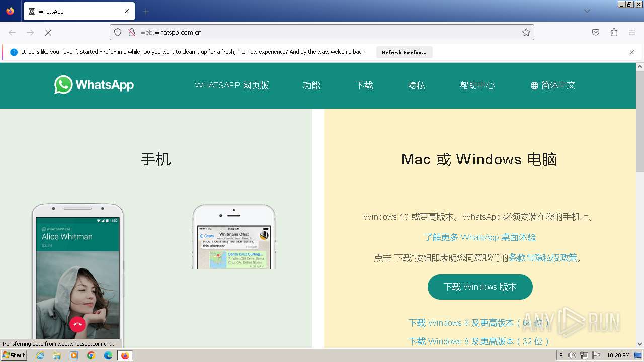Open the 隐私 menu item
Image resolution: width=644 pixels, height=362 pixels.
coord(417,85)
